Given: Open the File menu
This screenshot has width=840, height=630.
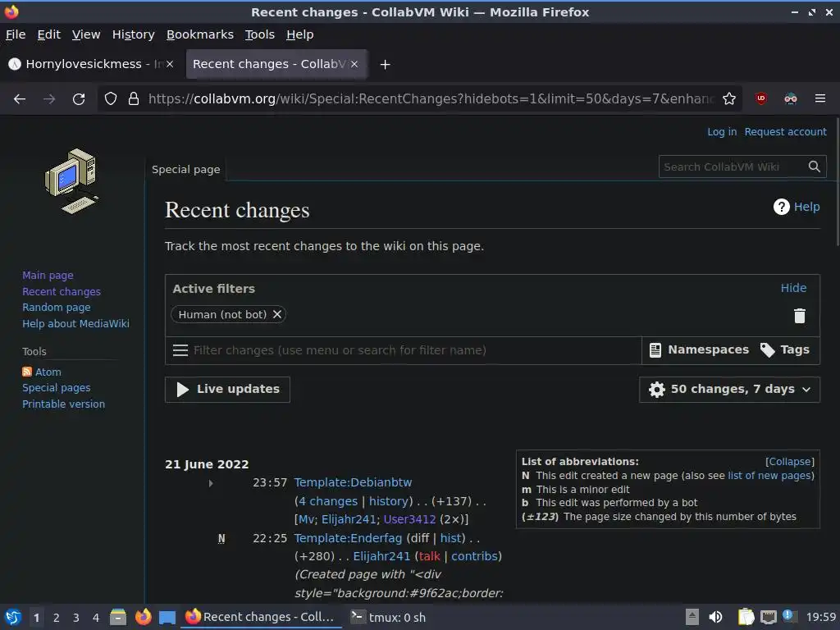Looking at the screenshot, I should coord(16,34).
